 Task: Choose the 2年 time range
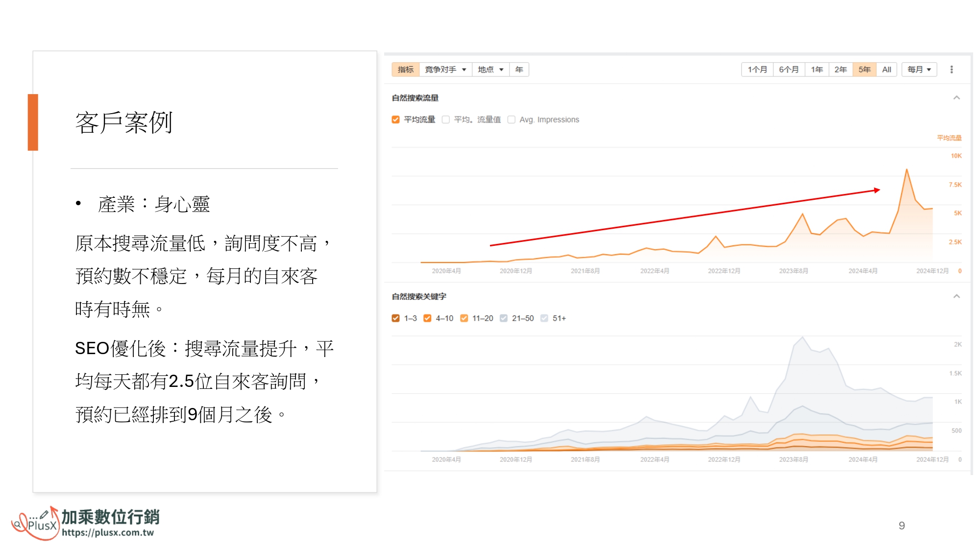click(x=841, y=70)
